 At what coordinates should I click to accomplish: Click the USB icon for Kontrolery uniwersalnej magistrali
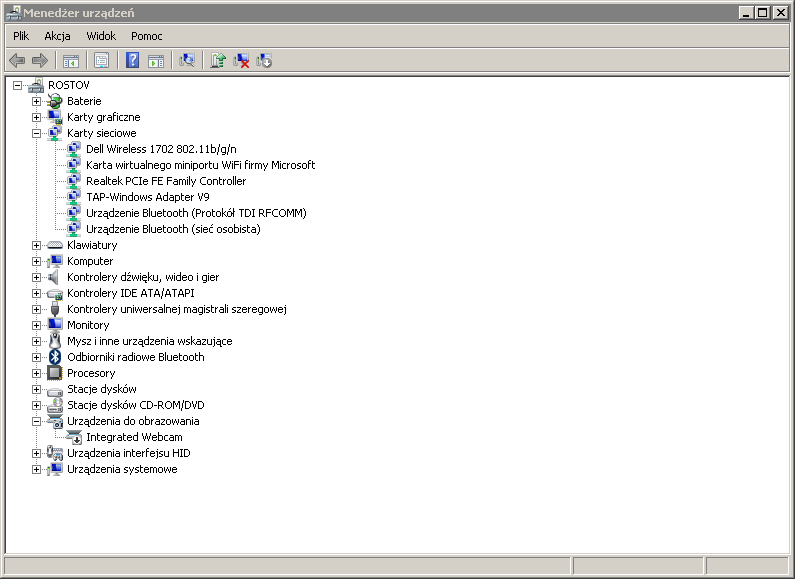(x=55, y=309)
